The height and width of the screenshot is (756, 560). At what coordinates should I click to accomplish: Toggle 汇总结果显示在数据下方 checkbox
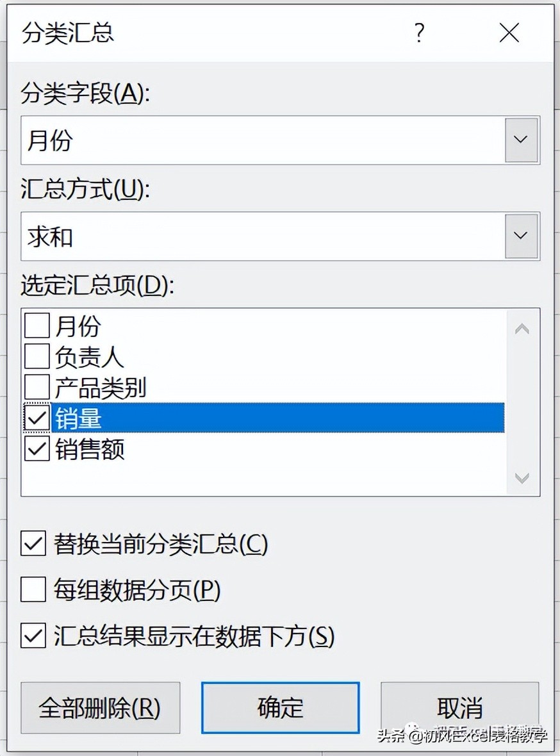pyautogui.click(x=34, y=636)
